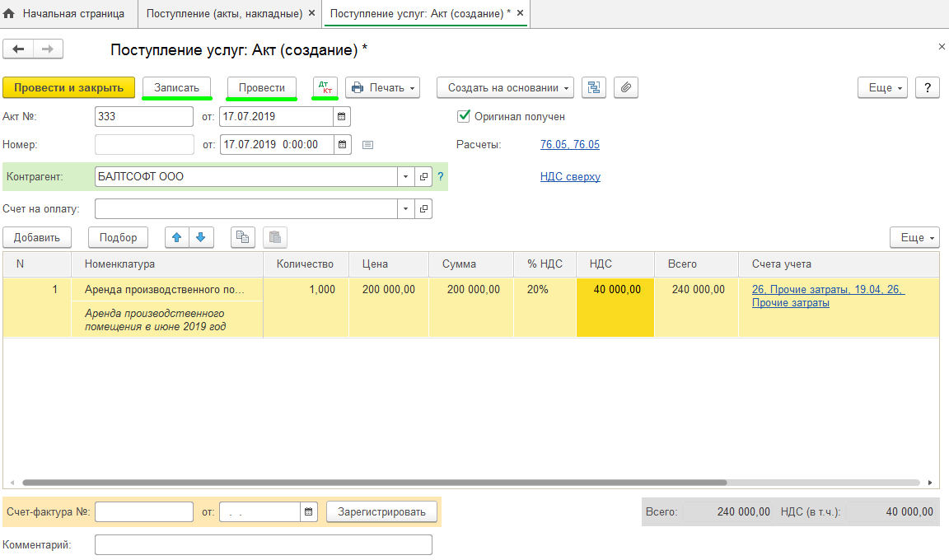The height and width of the screenshot is (560, 949).
Task: Close the Поступление услуг form with the X
Action: [x=942, y=47]
